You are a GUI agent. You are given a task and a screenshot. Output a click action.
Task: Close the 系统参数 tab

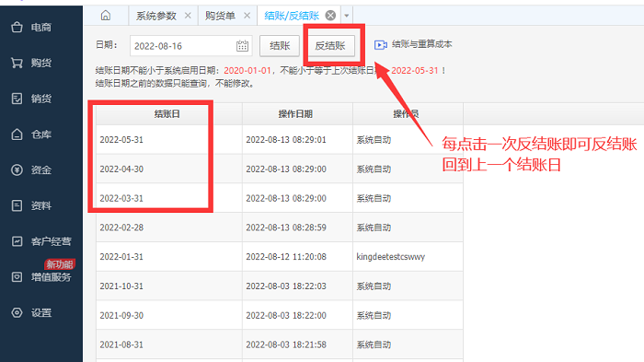[x=188, y=16]
